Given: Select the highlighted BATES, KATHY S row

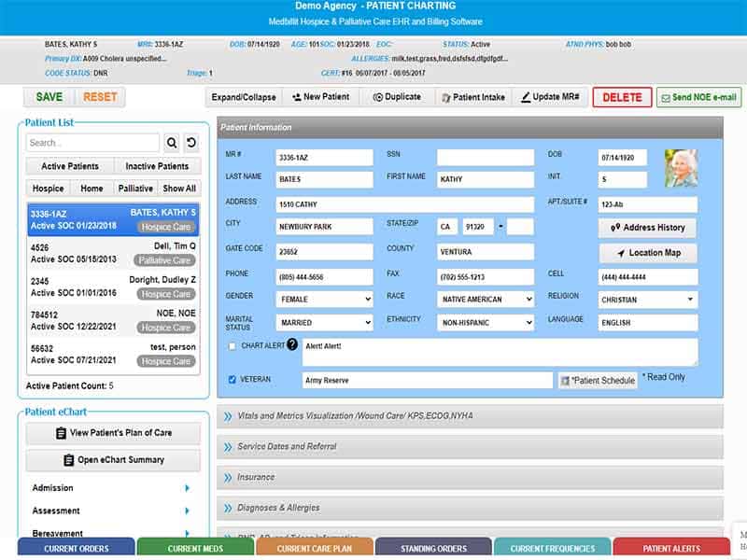Looking at the screenshot, I should point(113,219).
